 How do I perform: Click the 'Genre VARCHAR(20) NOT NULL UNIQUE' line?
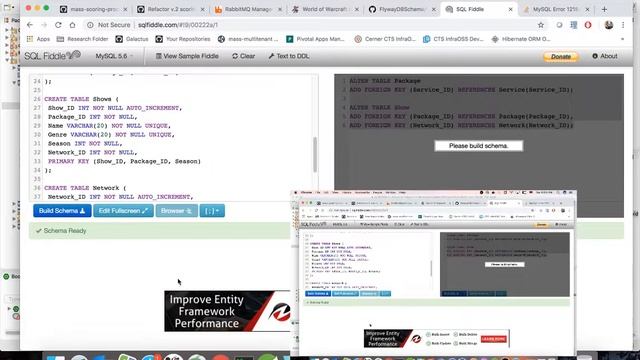pyautogui.click(x=111, y=135)
